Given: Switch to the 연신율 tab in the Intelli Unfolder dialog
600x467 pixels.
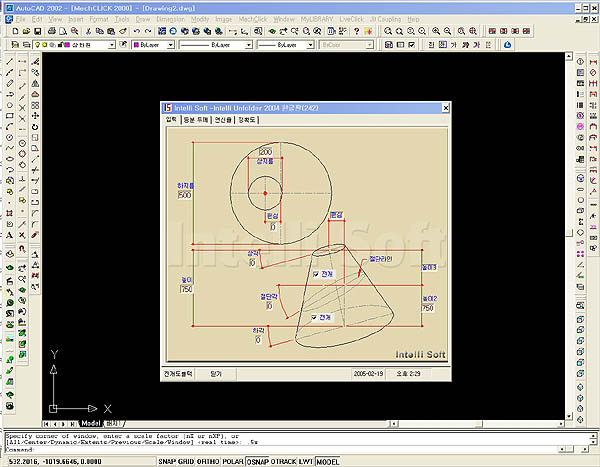Looking at the screenshot, I should point(223,120).
